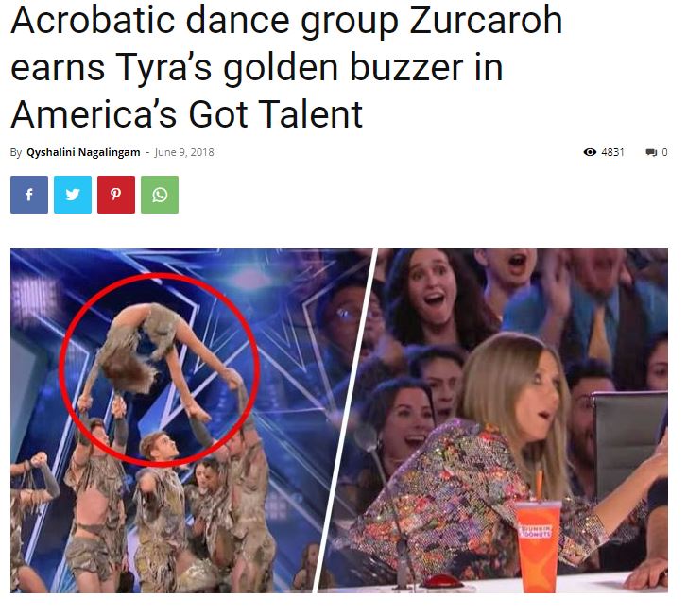
Task: Click the article headline text
Action: (286, 66)
